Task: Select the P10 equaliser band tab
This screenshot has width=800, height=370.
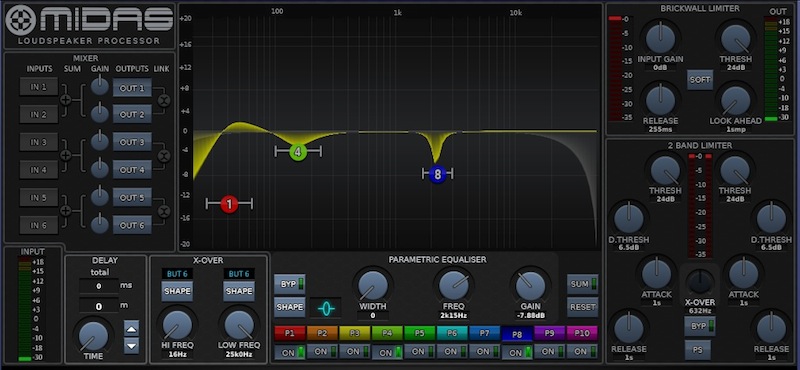Action: [x=582, y=333]
